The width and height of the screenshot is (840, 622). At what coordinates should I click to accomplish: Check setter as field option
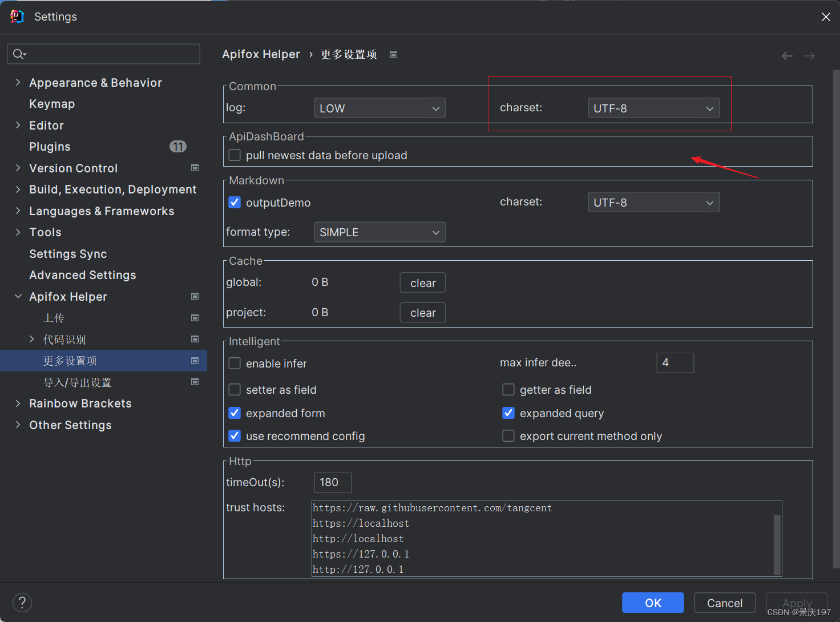tap(235, 390)
